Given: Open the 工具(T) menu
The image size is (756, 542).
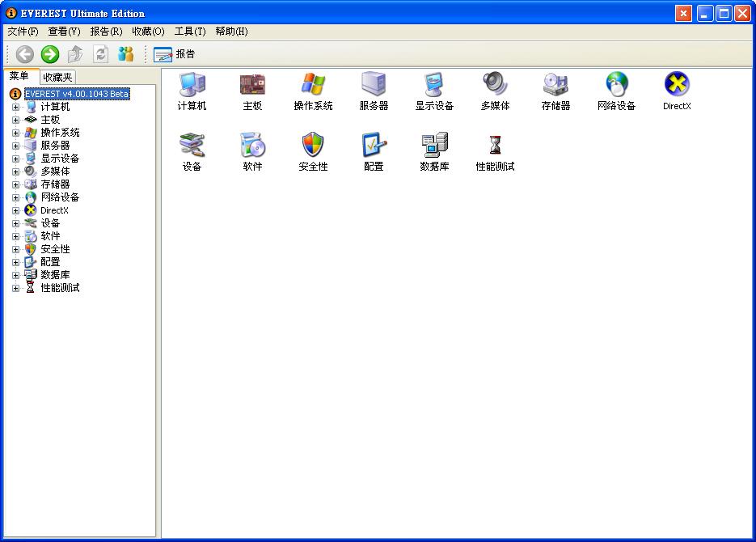Looking at the screenshot, I should tap(190, 32).
